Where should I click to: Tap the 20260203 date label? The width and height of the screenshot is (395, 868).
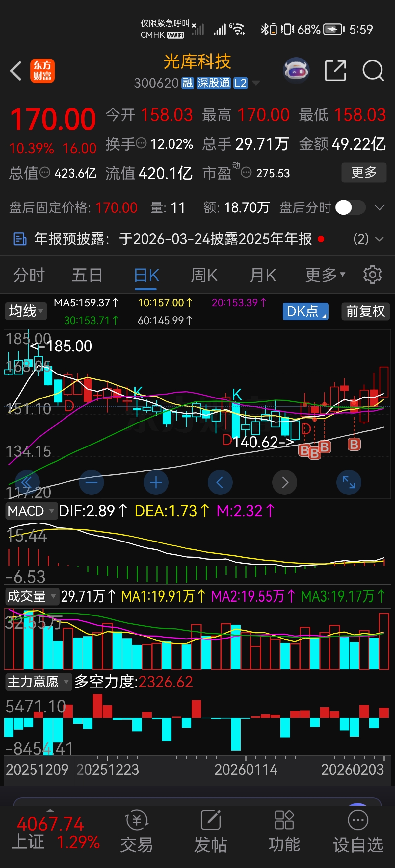(x=353, y=770)
